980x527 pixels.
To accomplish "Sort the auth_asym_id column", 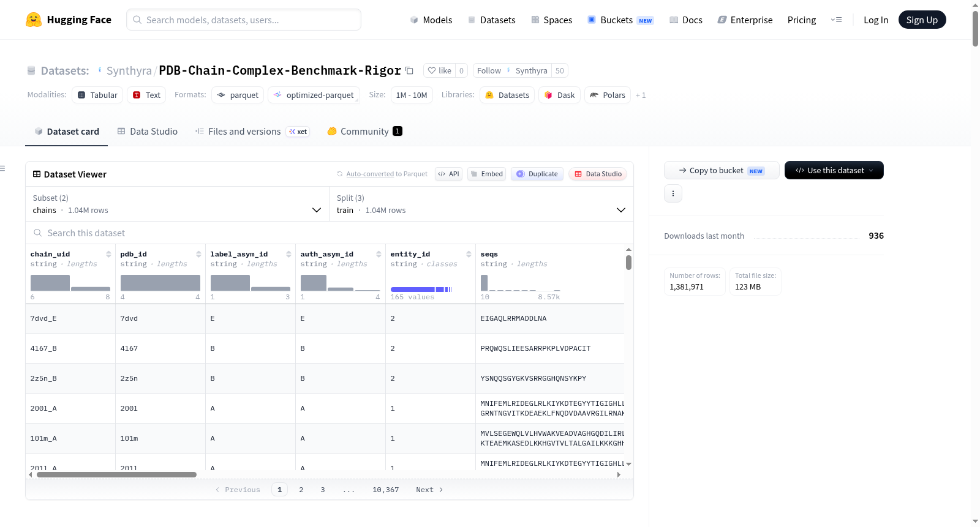I will point(379,254).
